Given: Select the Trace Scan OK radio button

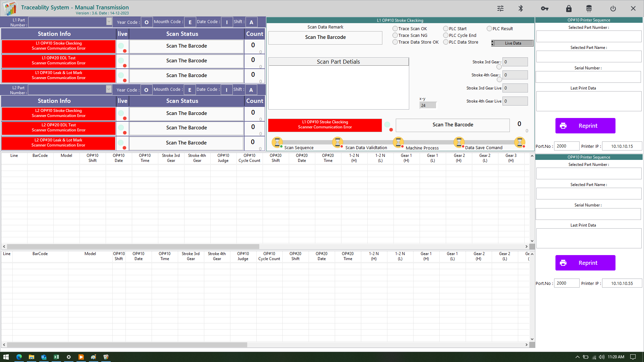Looking at the screenshot, I should 395,29.
